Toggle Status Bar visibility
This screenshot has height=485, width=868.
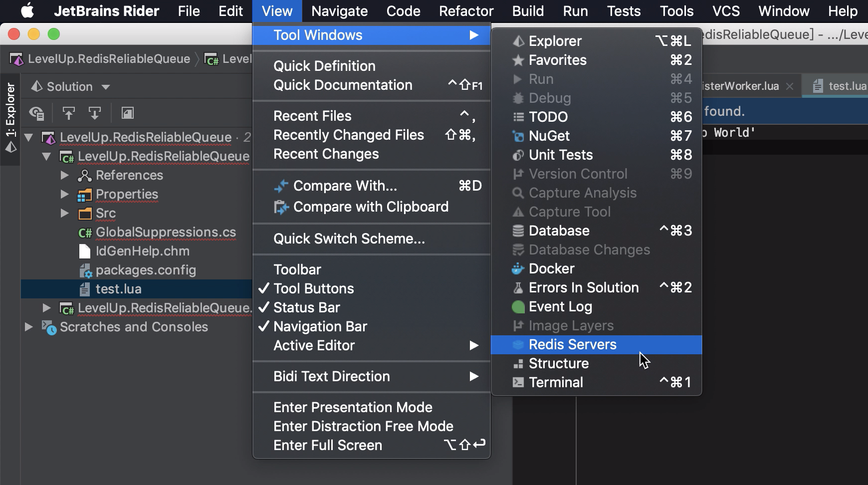371,307
